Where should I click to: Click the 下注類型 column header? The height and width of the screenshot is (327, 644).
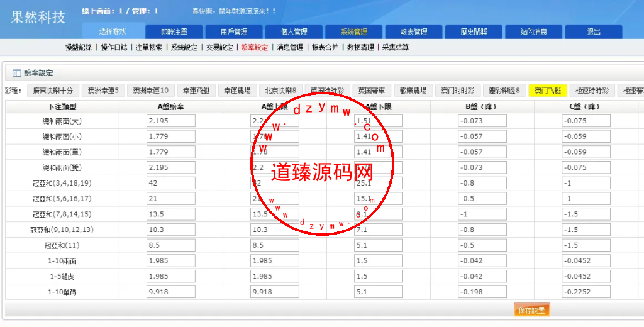pyautogui.click(x=62, y=107)
